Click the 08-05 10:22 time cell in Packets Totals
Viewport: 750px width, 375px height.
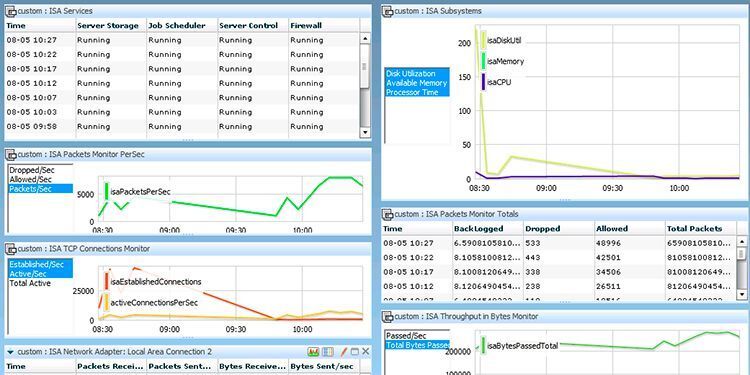click(x=408, y=257)
